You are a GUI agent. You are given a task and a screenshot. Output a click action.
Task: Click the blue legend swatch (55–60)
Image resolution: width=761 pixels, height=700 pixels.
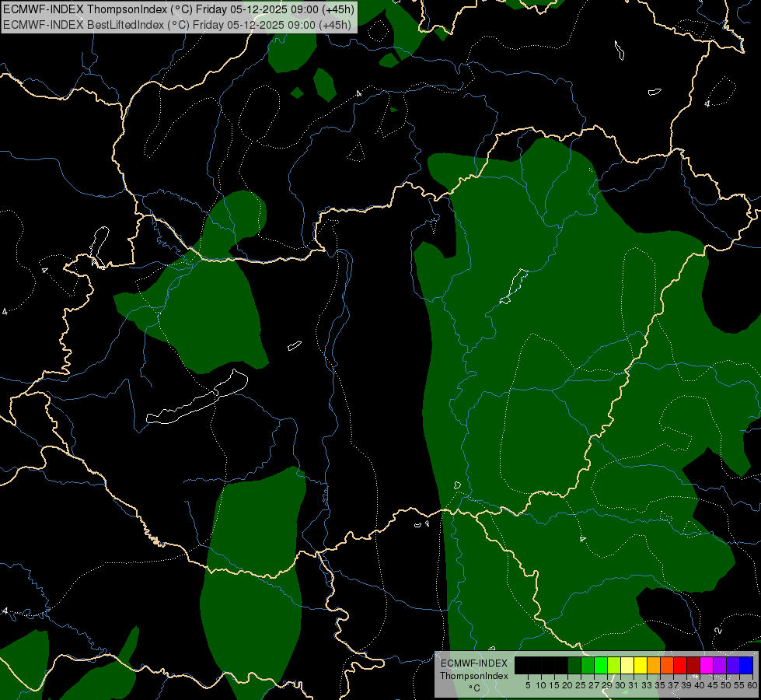746,665
